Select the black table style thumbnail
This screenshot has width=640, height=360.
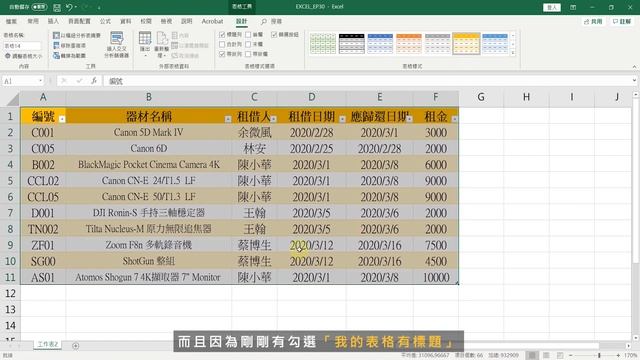coord(351,44)
